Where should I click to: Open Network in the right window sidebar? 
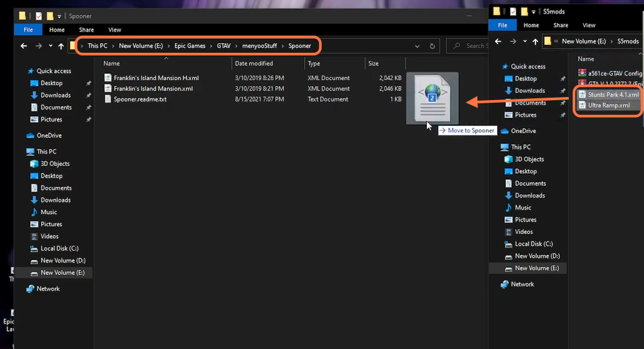coord(522,284)
